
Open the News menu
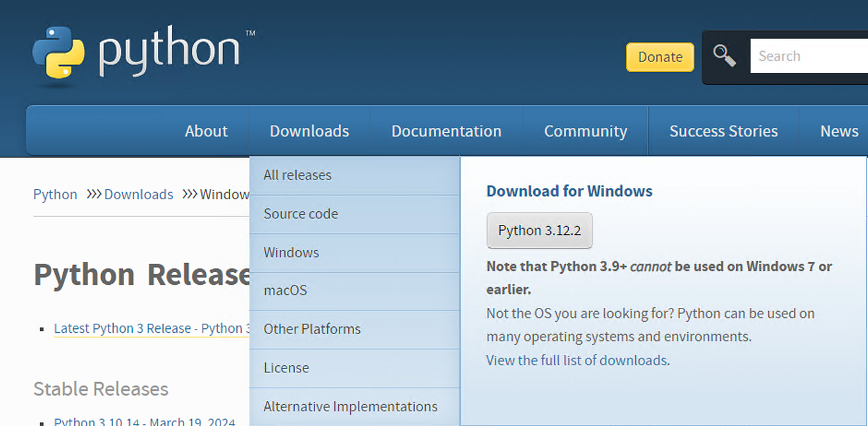(839, 130)
